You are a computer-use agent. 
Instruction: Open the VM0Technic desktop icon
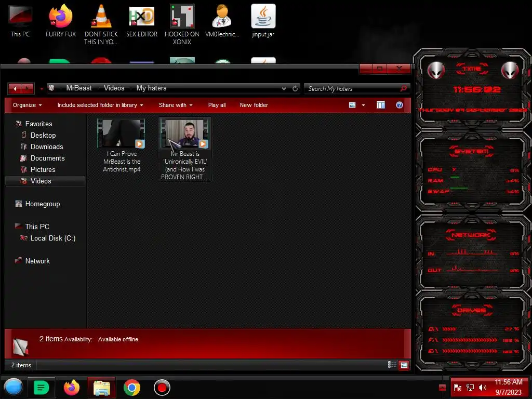click(222, 20)
